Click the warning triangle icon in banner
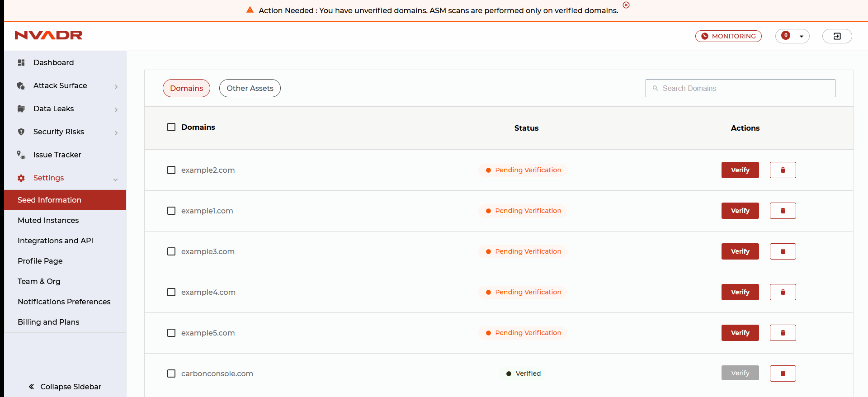 click(250, 10)
